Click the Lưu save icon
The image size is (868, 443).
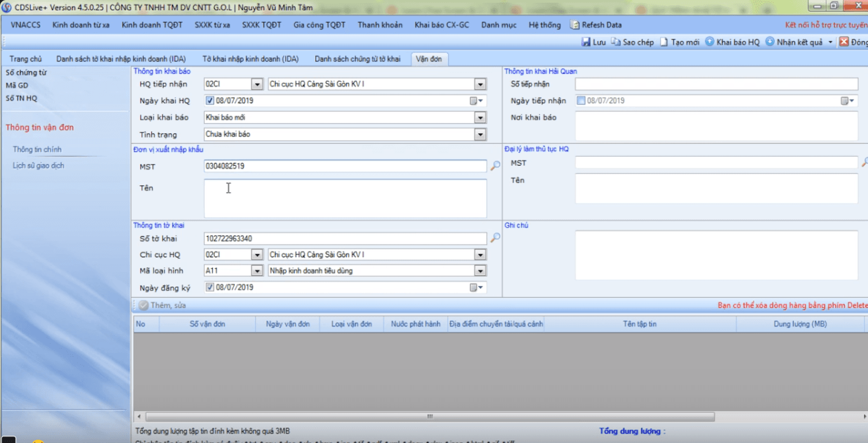pyautogui.click(x=586, y=42)
